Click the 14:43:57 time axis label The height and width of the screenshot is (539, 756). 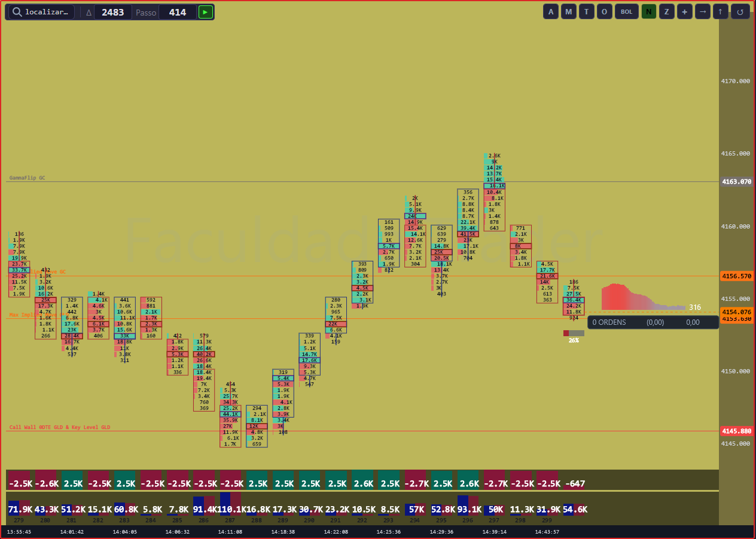pos(547,532)
